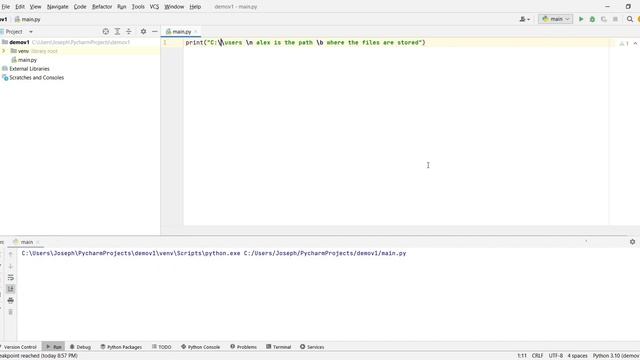Toggle Soft-Wrap in Run console
Viewport: 640px width, 360px height.
coord(11,278)
